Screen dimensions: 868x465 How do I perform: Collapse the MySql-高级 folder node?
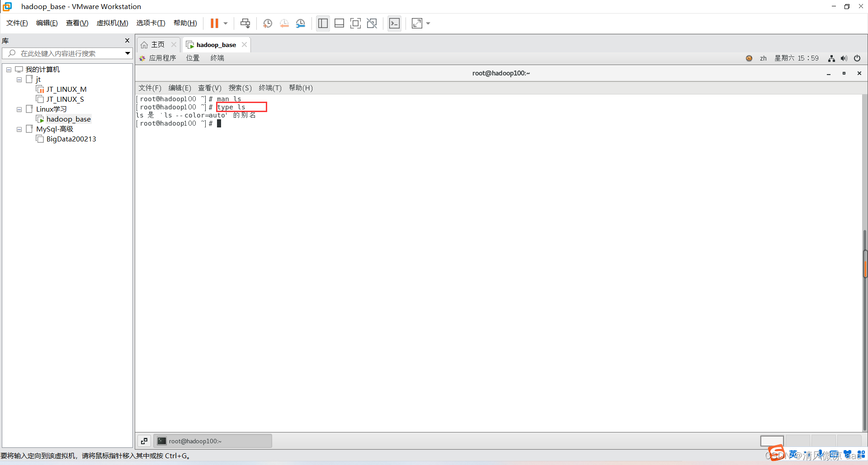click(19, 129)
